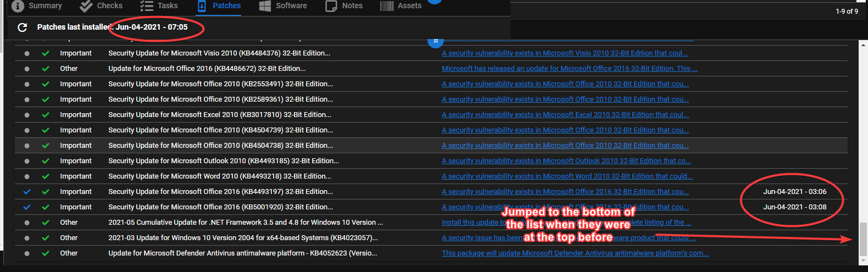The width and height of the screenshot is (868, 272).
Task: Click the grid handle icon above the description column
Action: point(435,41)
